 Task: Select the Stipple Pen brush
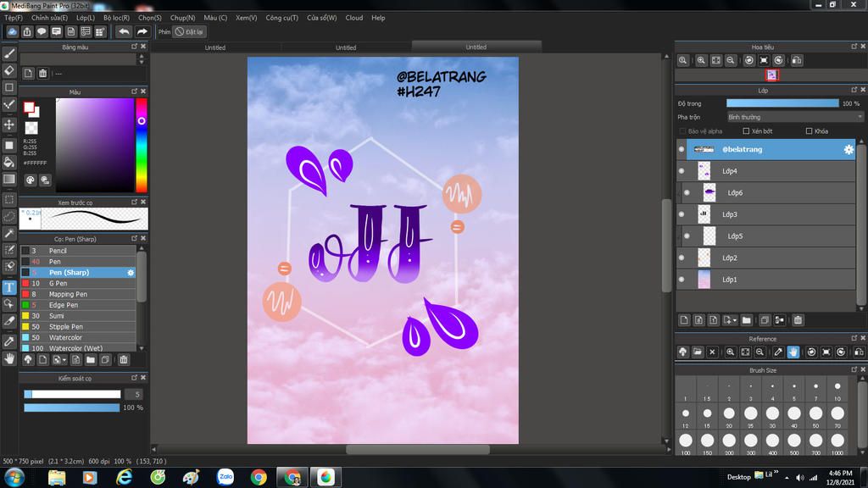coord(78,327)
